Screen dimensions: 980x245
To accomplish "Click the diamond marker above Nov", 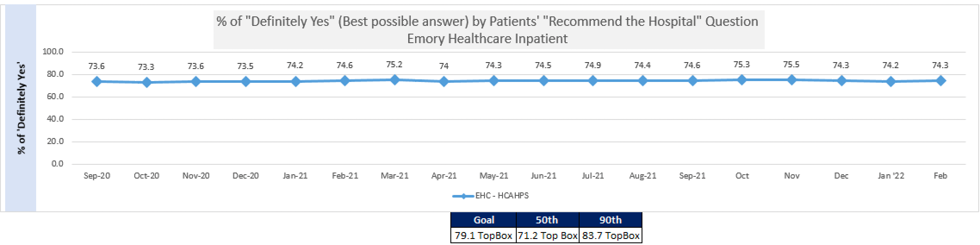I will [791, 80].
